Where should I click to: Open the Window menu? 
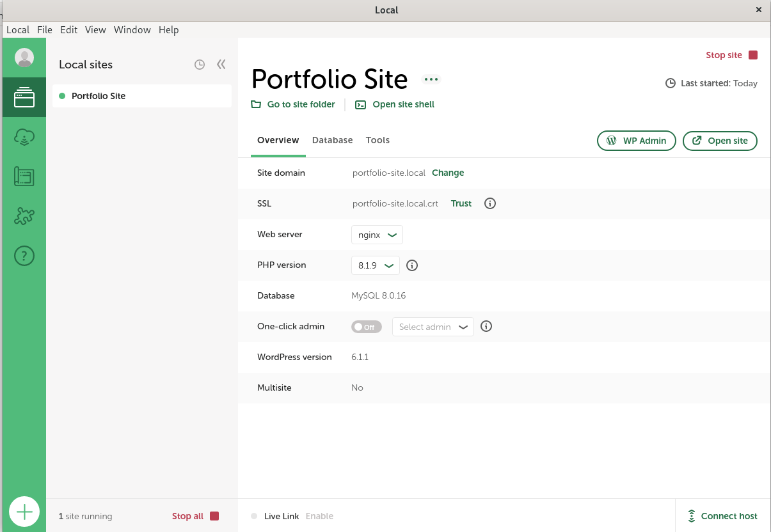point(132,30)
